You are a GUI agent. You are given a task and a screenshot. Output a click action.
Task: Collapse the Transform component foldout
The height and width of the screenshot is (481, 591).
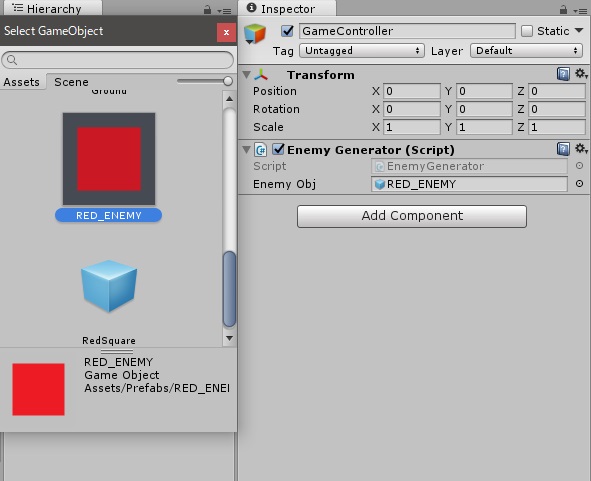coord(247,75)
